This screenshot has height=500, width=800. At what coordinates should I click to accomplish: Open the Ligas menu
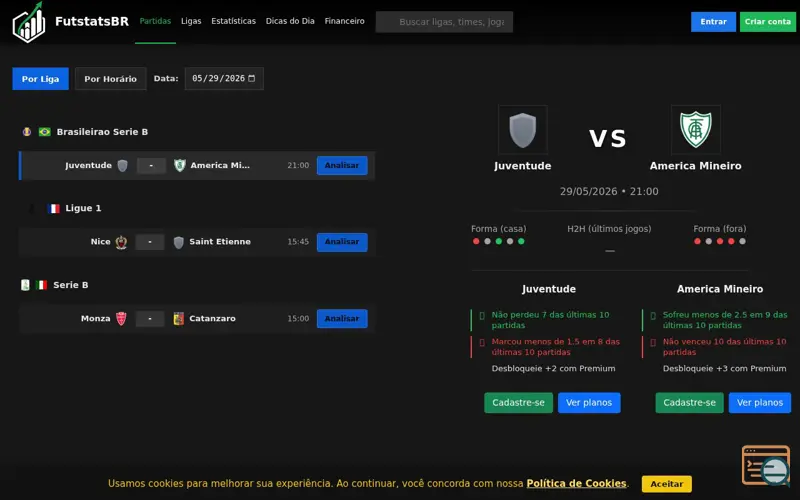(191, 21)
